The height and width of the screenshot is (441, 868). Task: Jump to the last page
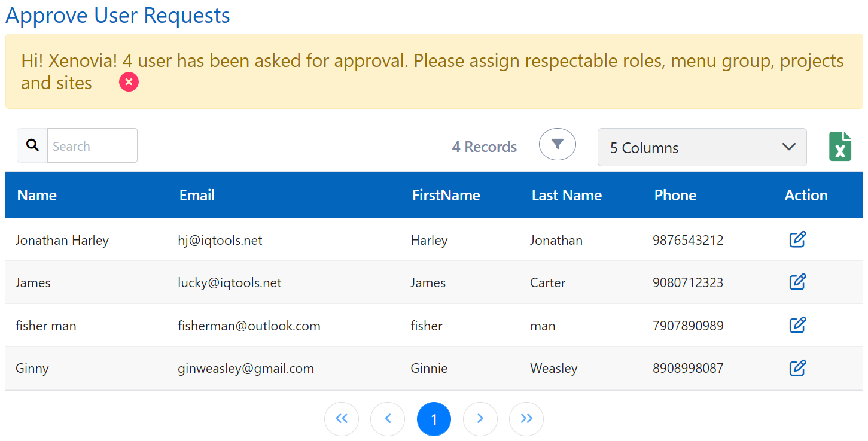[526, 419]
